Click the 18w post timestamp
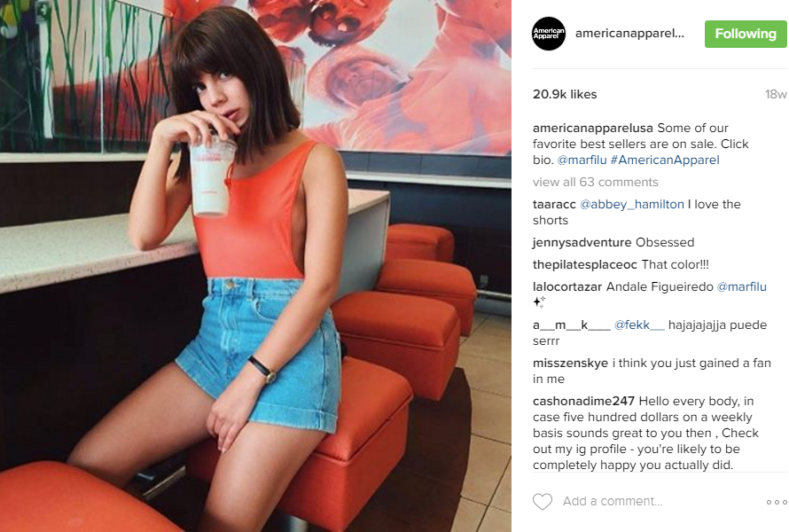The height and width of the screenshot is (532, 789). [776, 94]
